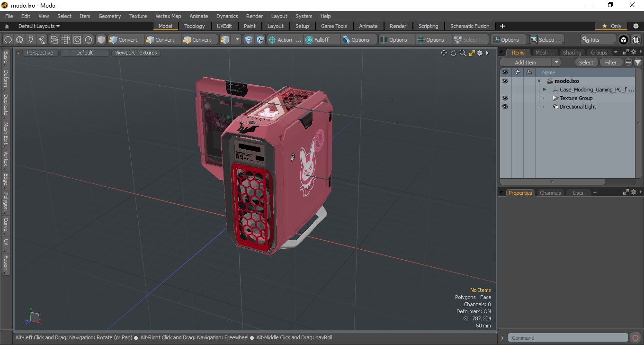Switch to the Shading tab
This screenshot has height=345, width=644.
tap(572, 53)
